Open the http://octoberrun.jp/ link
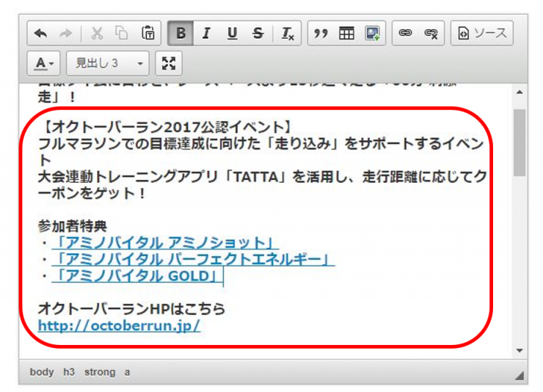Screen dimensions: 543x392 119,326
